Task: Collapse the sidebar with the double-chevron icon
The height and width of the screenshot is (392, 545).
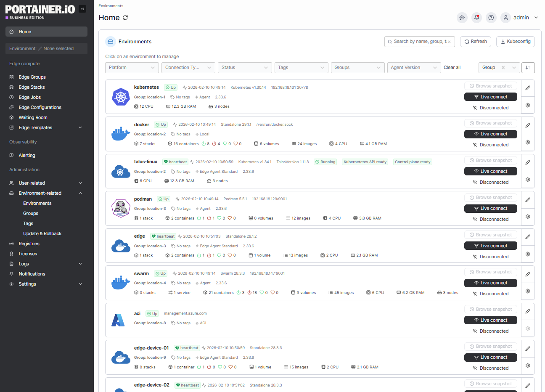Action: (x=82, y=8)
